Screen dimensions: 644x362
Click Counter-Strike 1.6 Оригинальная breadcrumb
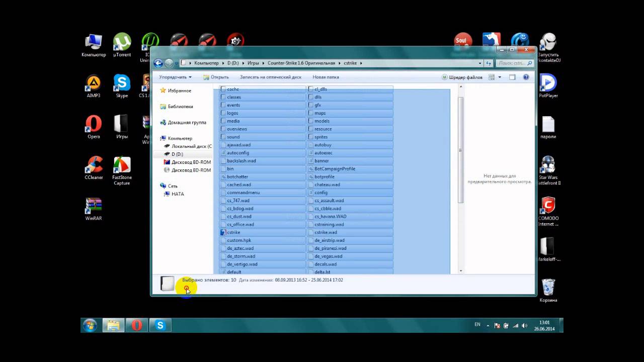(x=301, y=63)
